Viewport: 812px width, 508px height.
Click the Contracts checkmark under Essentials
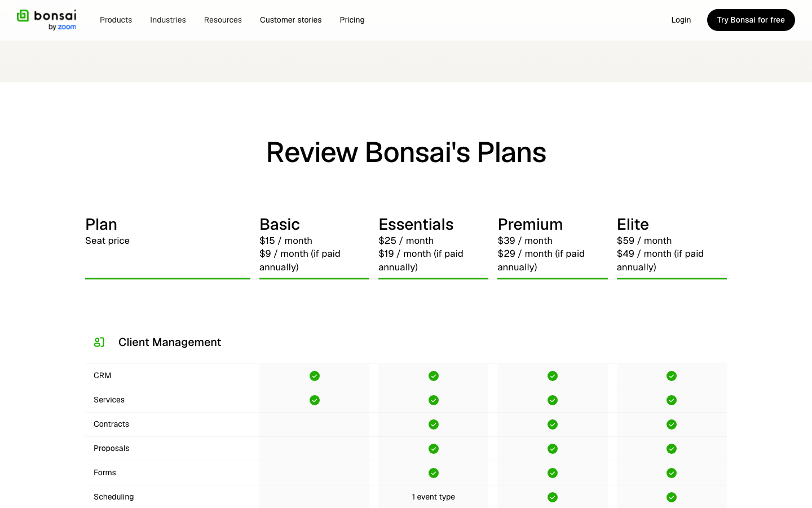(434, 424)
